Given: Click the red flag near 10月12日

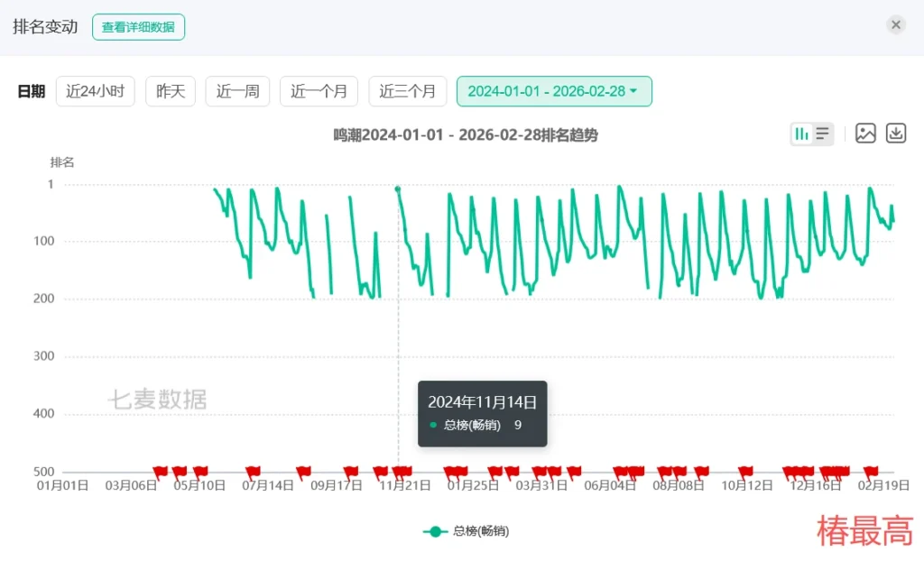Looking at the screenshot, I should click(745, 471).
